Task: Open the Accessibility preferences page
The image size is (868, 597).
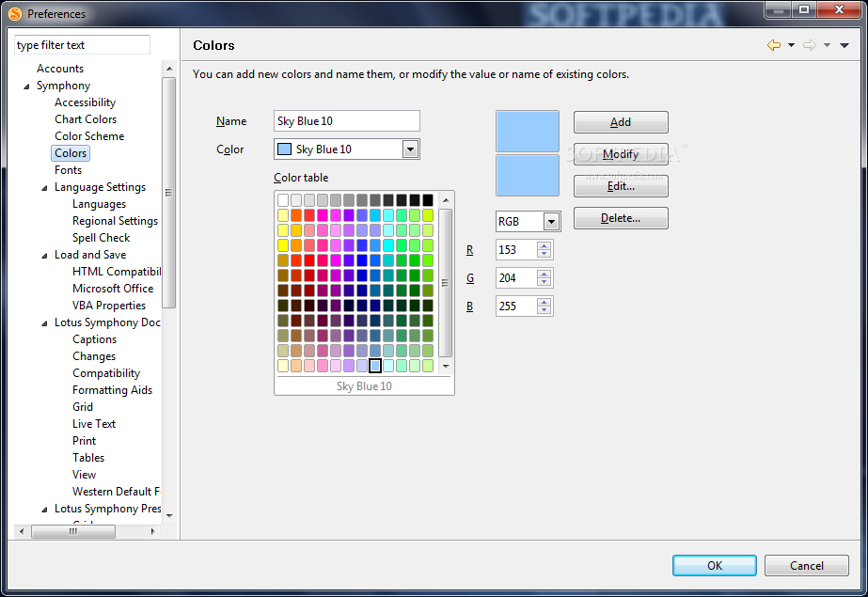Action: (86, 102)
